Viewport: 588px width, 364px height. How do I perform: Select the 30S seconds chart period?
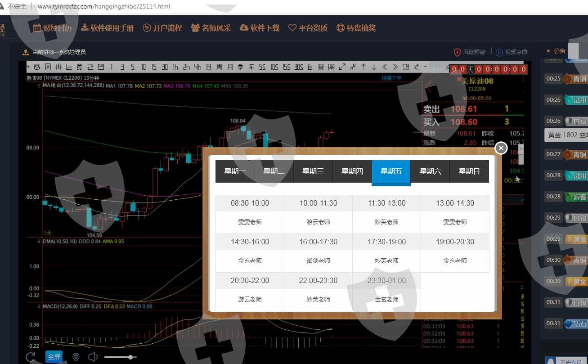(299, 67)
